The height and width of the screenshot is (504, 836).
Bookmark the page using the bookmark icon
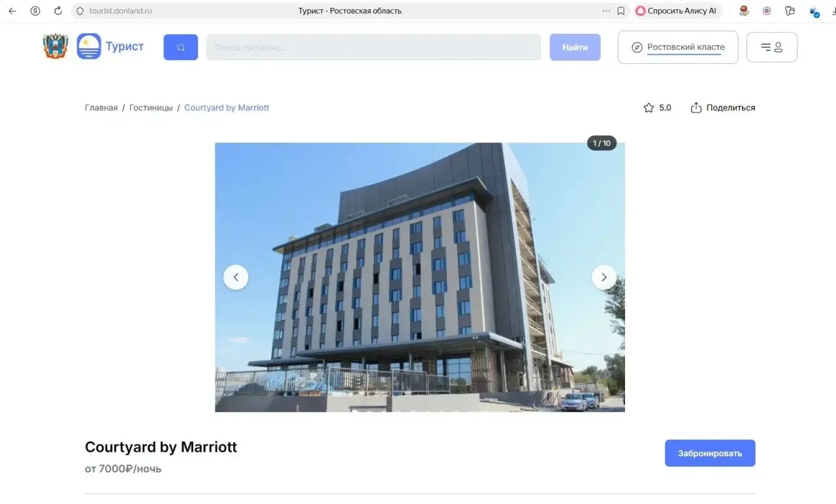point(621,11)
